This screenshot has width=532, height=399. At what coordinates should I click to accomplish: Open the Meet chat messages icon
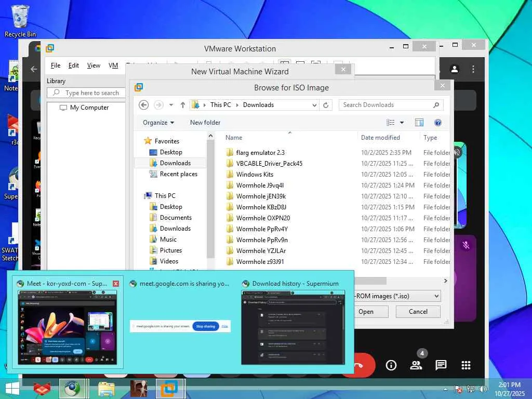(x=441, y=365)
